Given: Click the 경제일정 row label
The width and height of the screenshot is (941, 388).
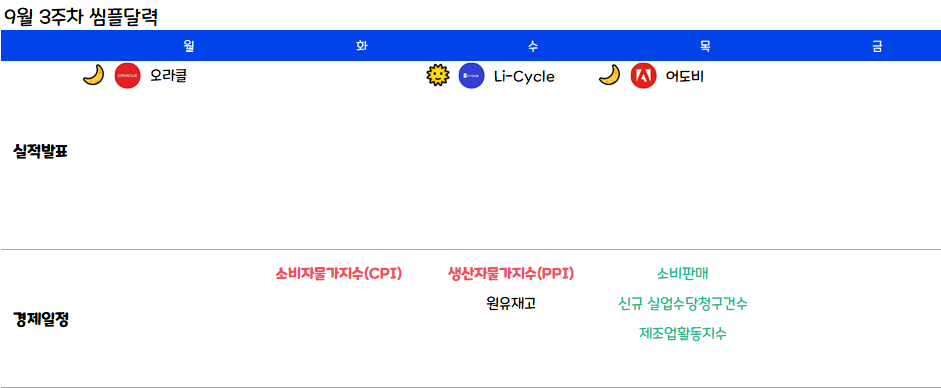Looking at the screenshot, I should [41, 320].
